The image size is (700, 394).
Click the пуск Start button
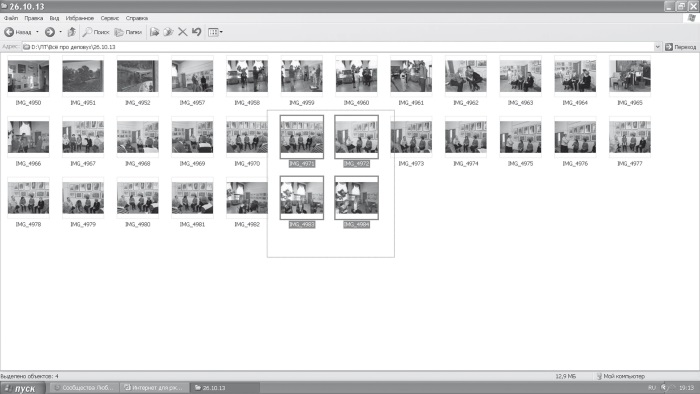23,388
